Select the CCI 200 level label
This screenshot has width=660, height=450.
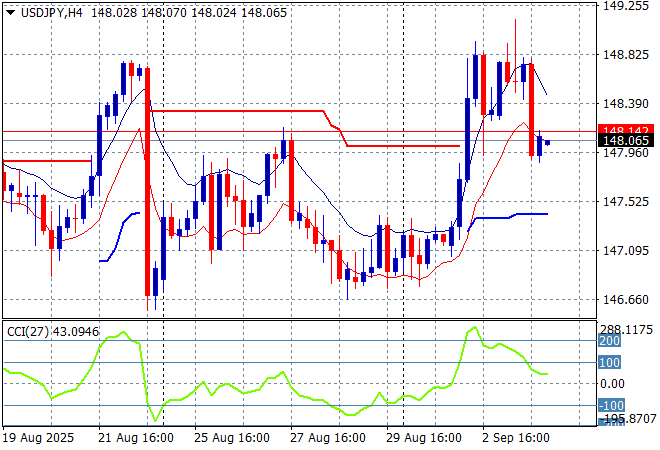pos(609,341)
